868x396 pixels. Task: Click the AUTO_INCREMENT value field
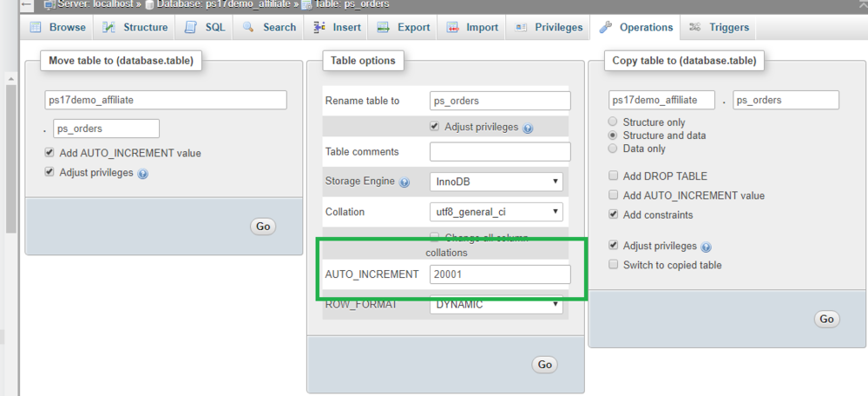point(500,274)
